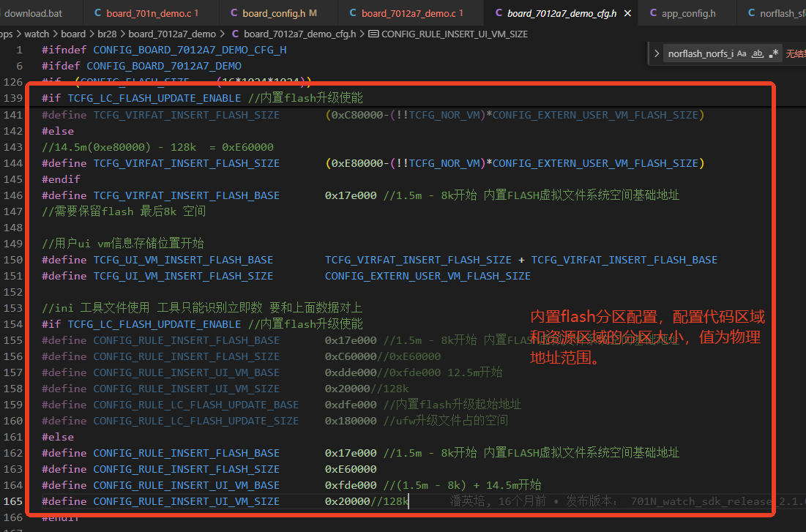Click CONFIG_RULE_LC_FLASH_UPDATE_SIZE macro name

(196, 421)
